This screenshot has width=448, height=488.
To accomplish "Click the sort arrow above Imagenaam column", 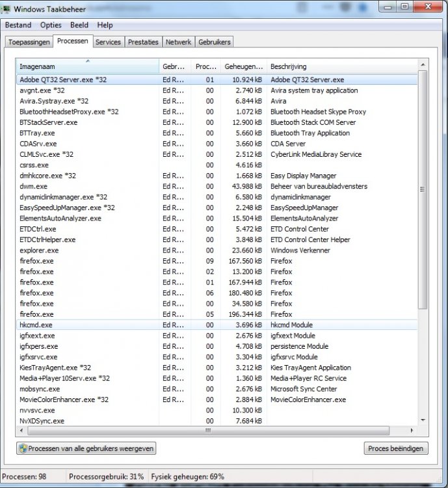I will pos(88,61).
